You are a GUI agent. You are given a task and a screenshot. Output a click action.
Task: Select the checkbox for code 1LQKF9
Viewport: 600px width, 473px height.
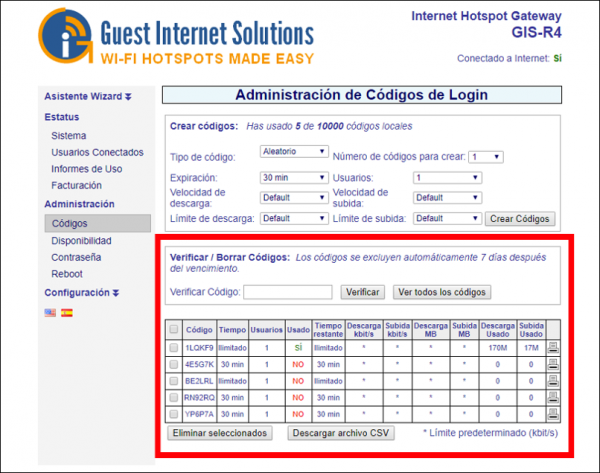point(174,347)
